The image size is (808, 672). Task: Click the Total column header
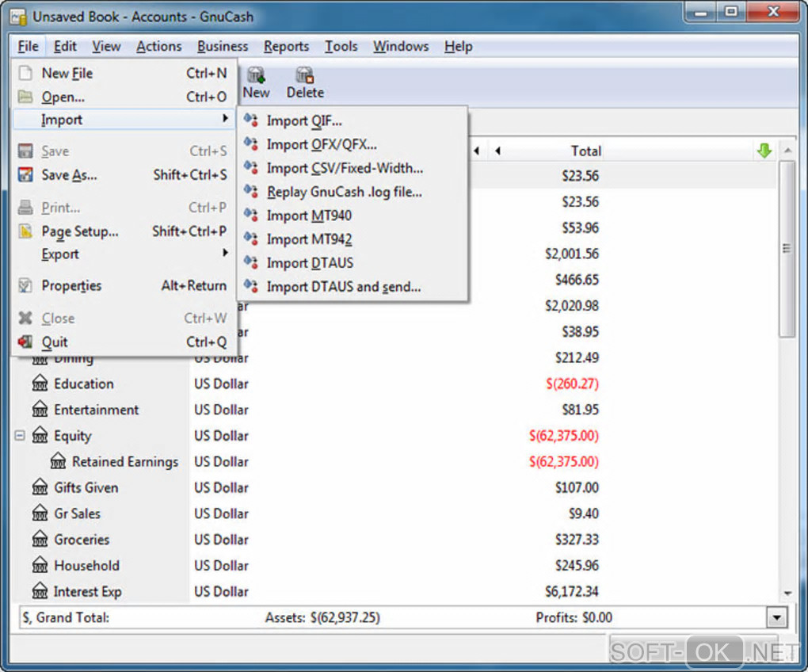(586, 151)
